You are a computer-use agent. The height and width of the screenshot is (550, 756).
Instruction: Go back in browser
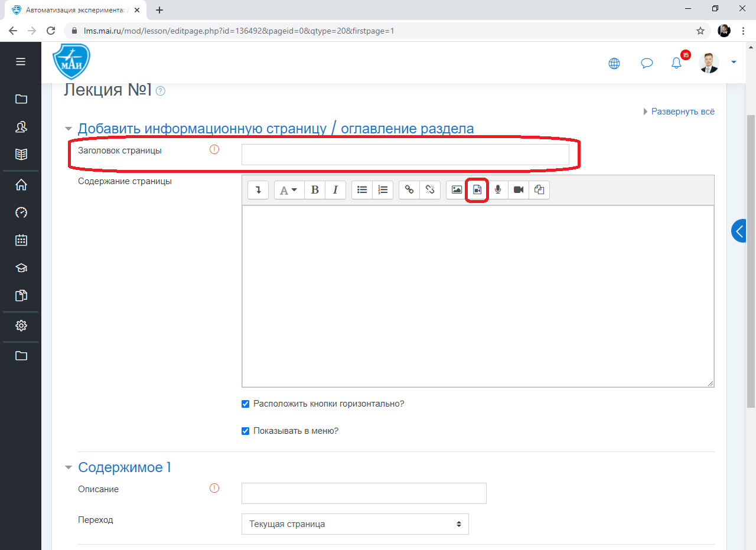(13, 31)
